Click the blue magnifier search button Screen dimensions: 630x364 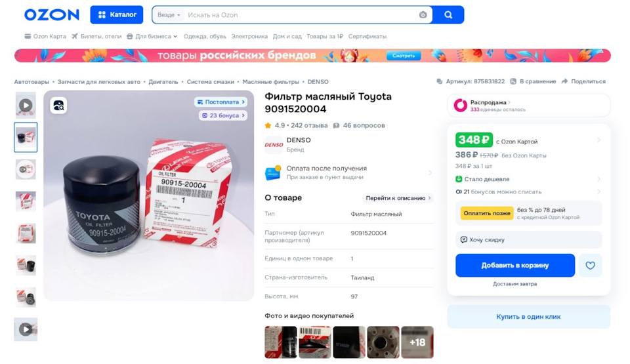[x=448, y=15]
